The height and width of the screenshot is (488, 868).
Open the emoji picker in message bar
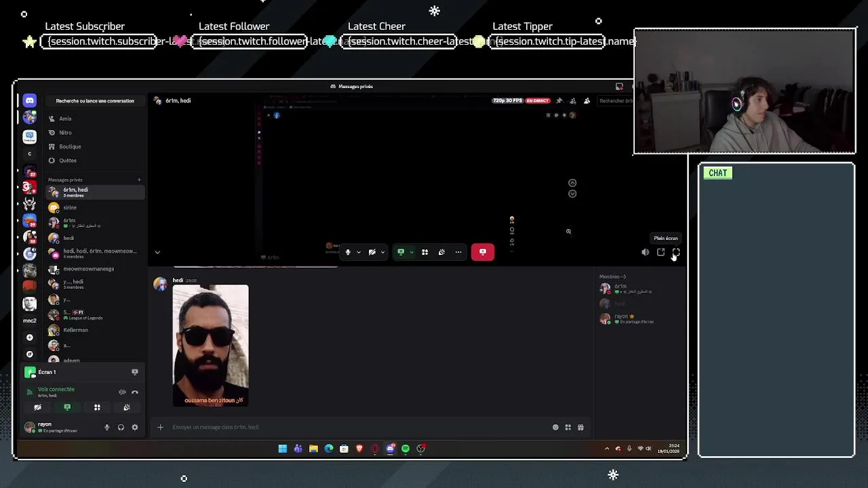(555, 427)
